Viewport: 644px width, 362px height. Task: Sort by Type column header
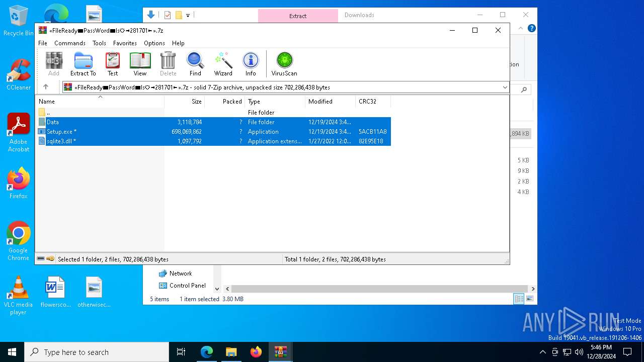(x=275, y=102)
